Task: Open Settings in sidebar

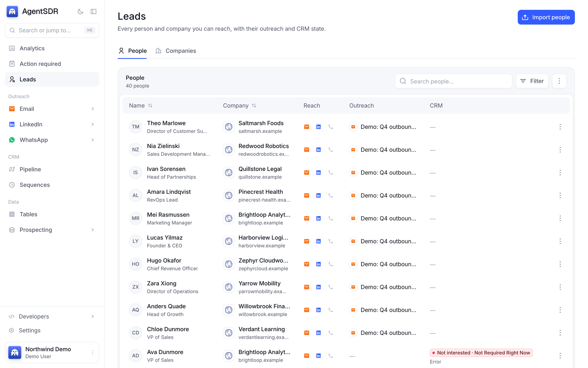Action: click(52, 330)
